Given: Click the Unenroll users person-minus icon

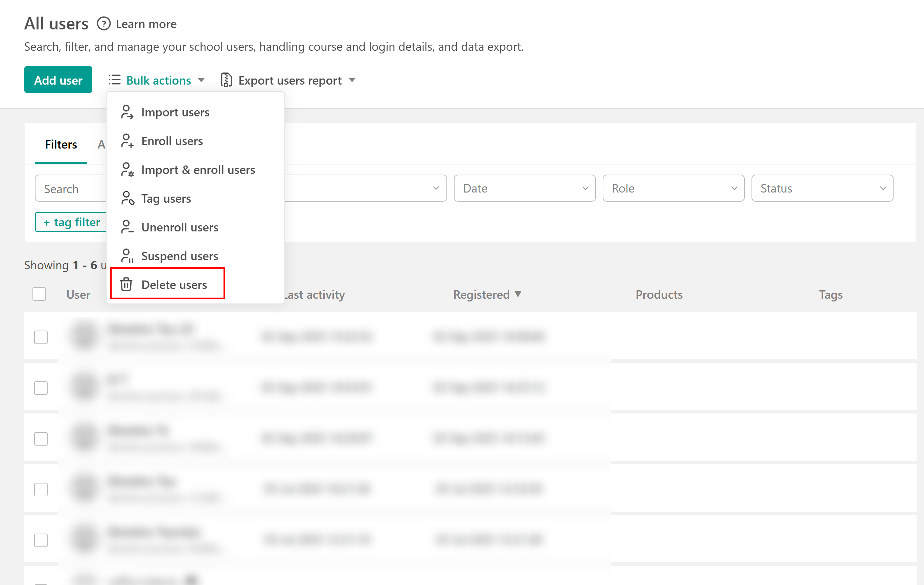Looking at the screenshot, I should point(126,227).
